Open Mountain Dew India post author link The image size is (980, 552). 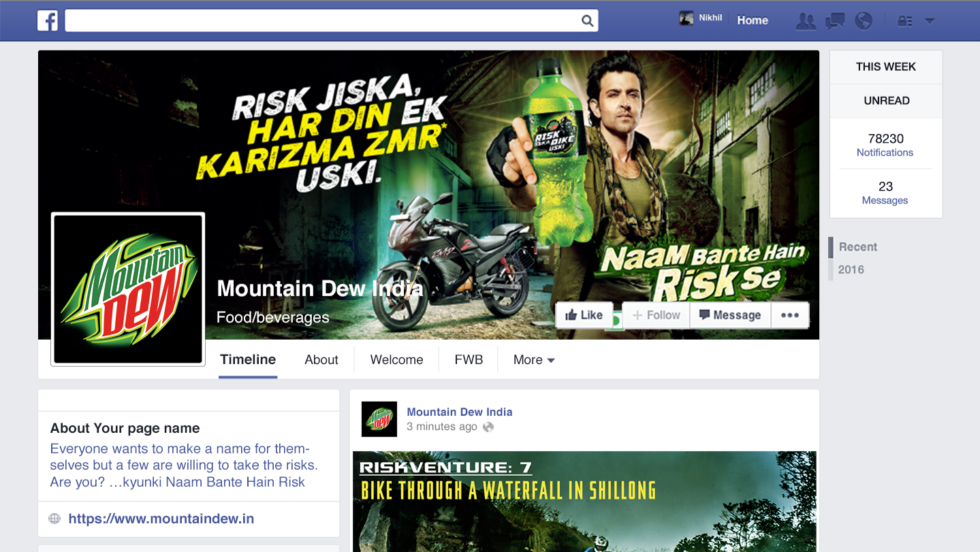point(460,412)
